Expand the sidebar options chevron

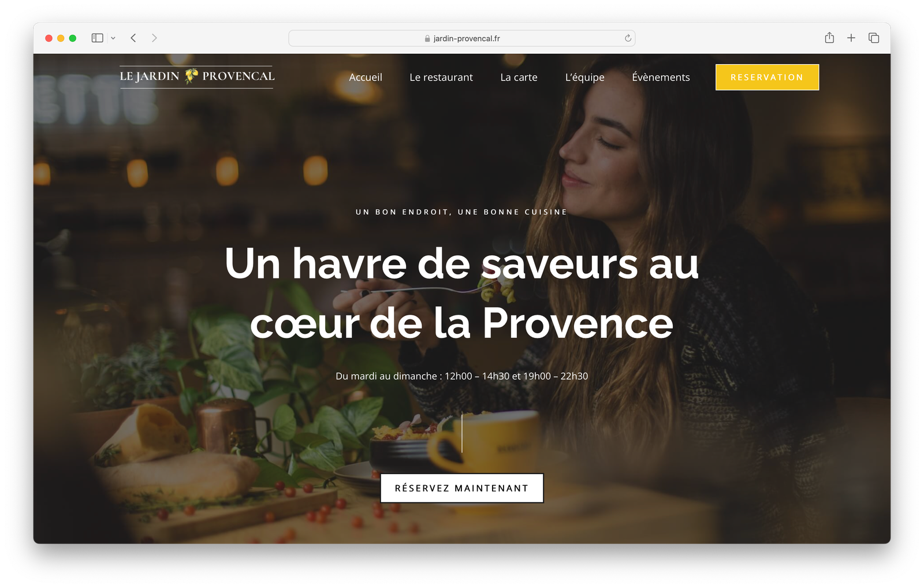113,38
